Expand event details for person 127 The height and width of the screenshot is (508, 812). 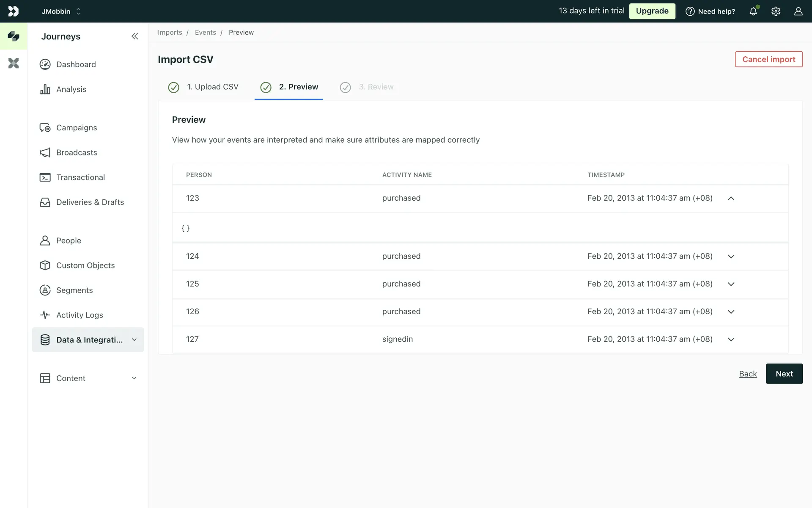731,340
